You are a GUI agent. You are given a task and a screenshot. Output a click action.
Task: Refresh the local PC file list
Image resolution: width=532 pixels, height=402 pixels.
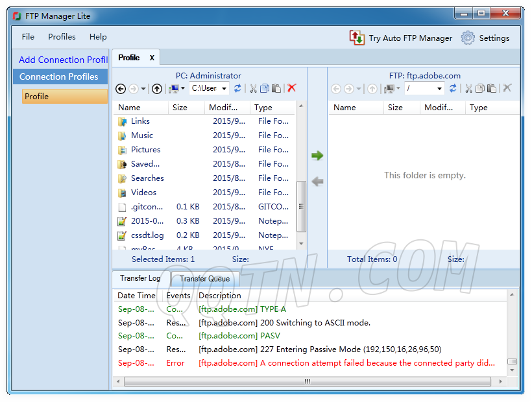tap(237, 88)
